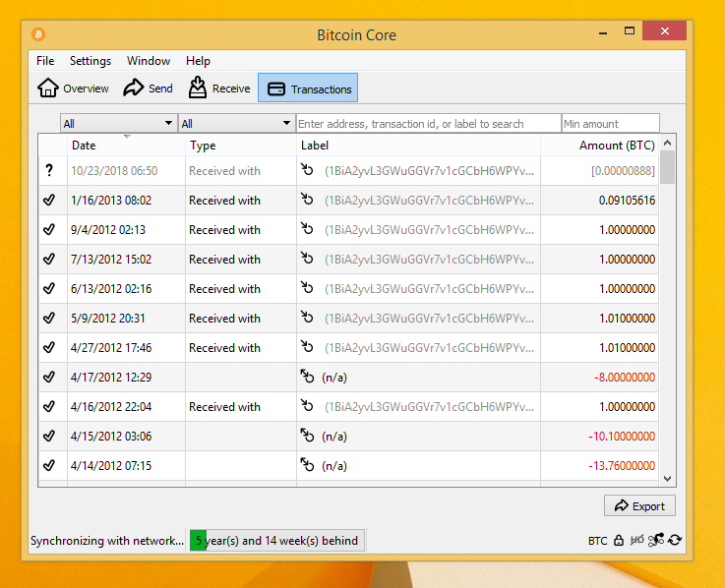The width and height of the screenshot is (725, 588).
Task: Sort by the Amount (BTC) column header
Action: coord(600,146)
